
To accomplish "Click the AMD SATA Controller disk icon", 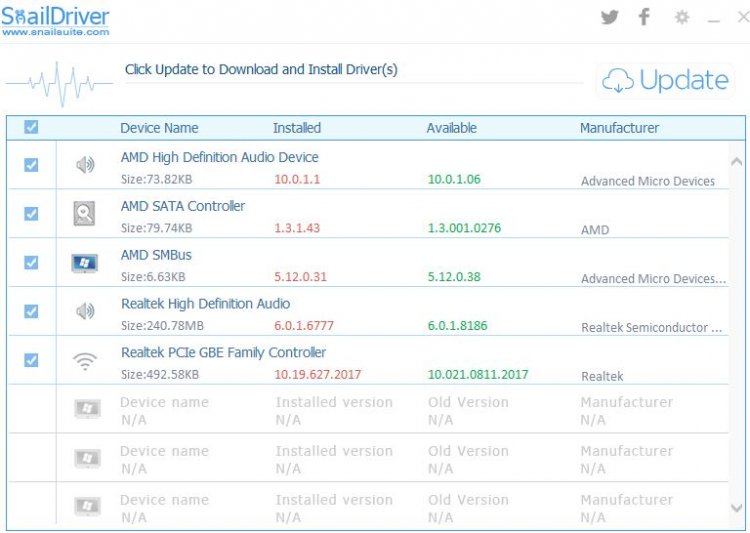I will click(x=85, y=213).
